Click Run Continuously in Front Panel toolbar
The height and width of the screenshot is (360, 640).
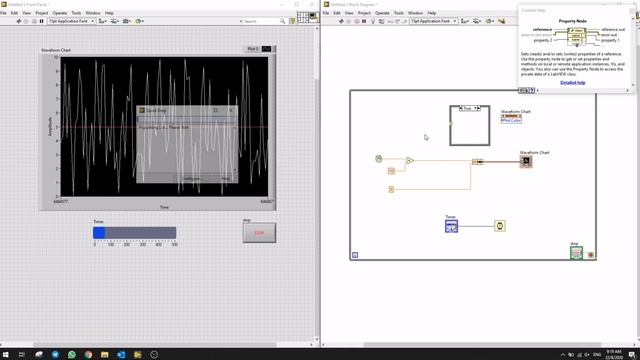point(27,21)
